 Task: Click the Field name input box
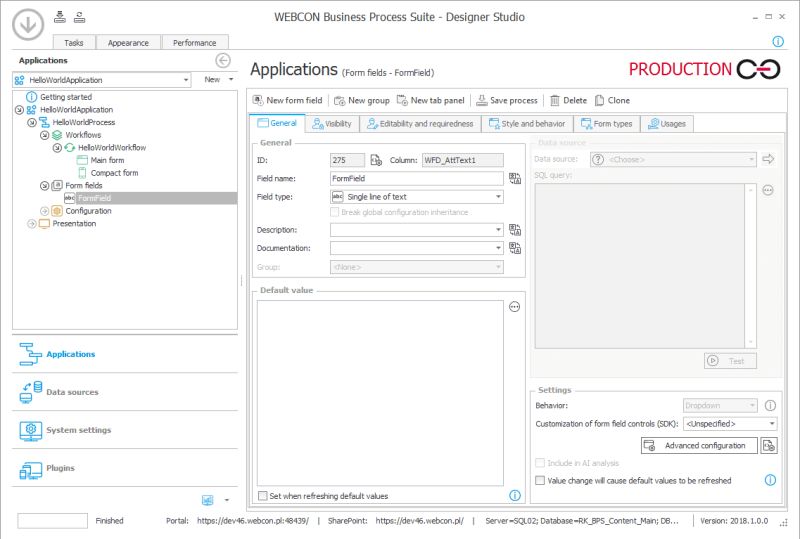pyautogui.click(x=417, y=178)
